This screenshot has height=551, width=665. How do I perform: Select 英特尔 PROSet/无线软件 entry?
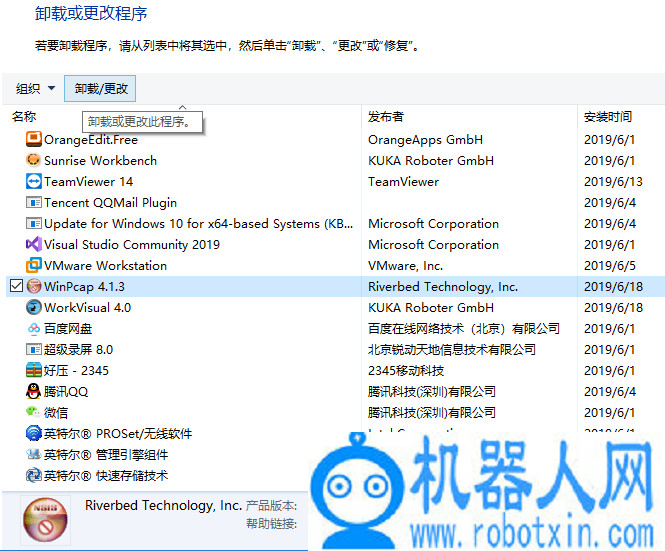[118, 434]
